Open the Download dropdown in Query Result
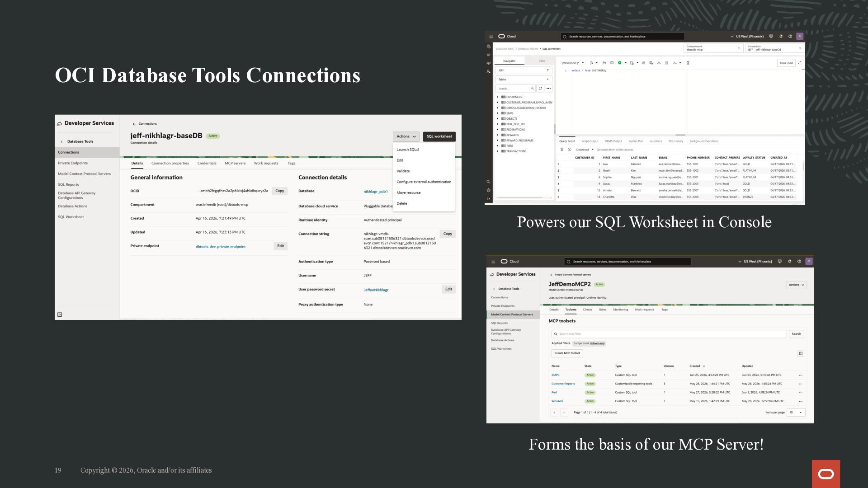Screen dimensions: 868x488 [x=585, y=150]
